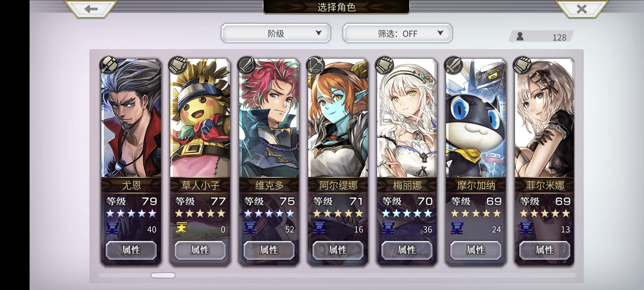Click the fist icon on 菲尔米娜's card
Image resolution: width=644 pixels, height=290 pixels.
[522, 65]
